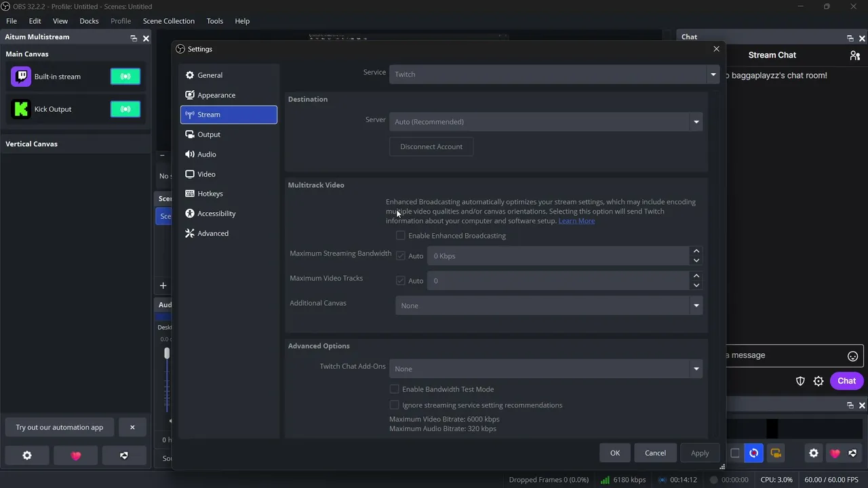
Task: Open the Scene Collection menu
Action: tap(168, 21)
